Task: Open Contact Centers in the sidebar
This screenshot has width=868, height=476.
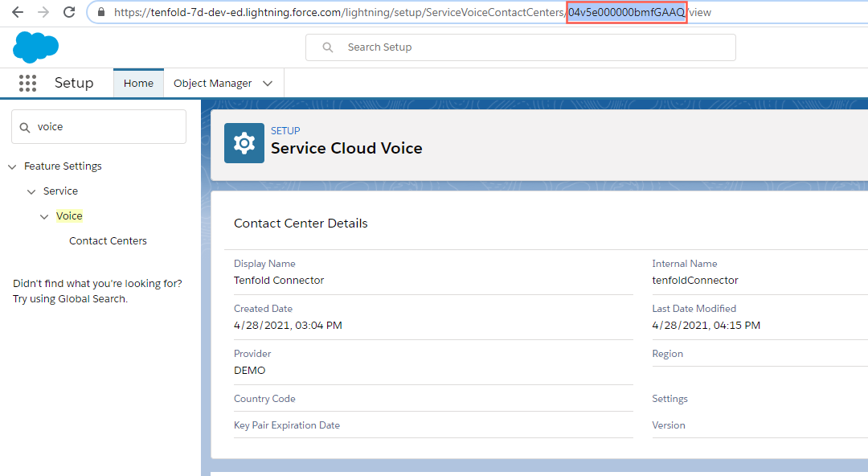Action: [x=108, y=241]
